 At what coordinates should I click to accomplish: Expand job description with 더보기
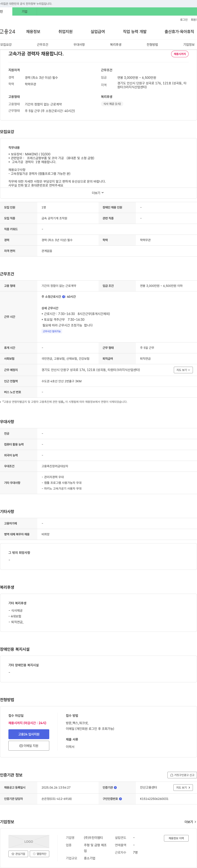tap(98, 193)
